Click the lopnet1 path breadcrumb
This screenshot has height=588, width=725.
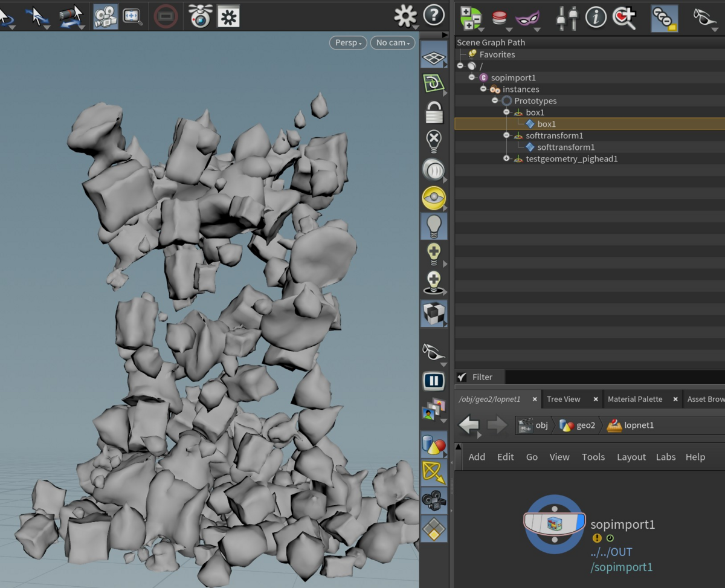(x=631, y=425)
